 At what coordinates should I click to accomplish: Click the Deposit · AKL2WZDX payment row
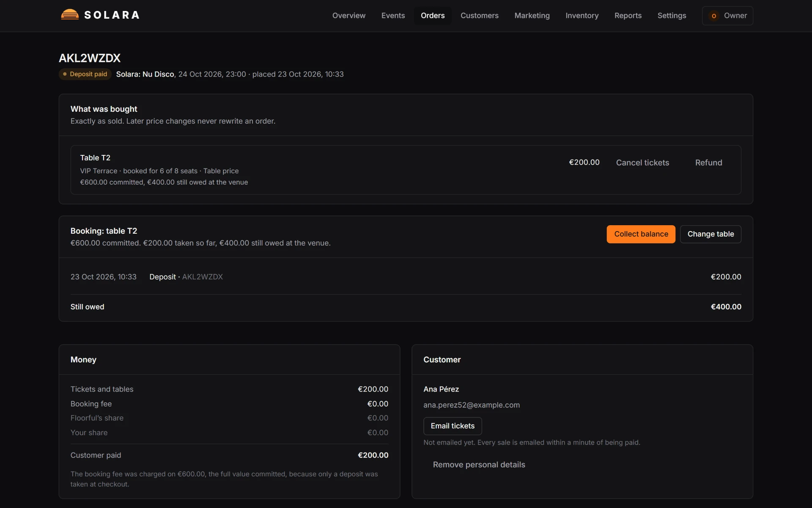point(406,277)
